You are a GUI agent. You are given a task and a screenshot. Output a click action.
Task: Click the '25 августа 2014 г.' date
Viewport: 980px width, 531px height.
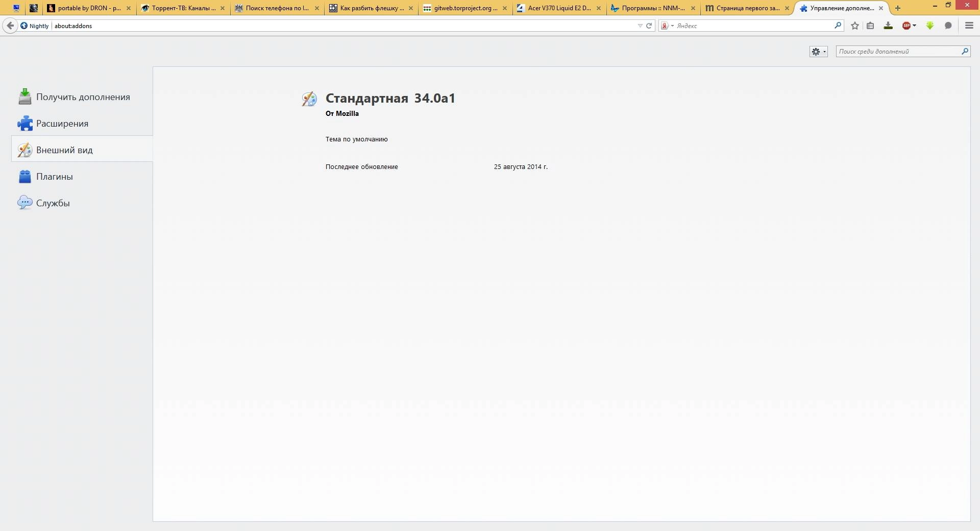click(521, 166)
